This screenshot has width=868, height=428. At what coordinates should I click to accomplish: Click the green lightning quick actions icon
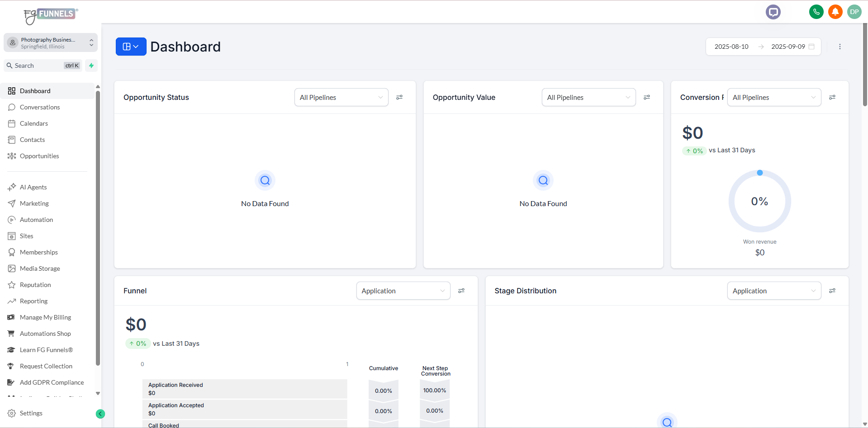[91, 66]
